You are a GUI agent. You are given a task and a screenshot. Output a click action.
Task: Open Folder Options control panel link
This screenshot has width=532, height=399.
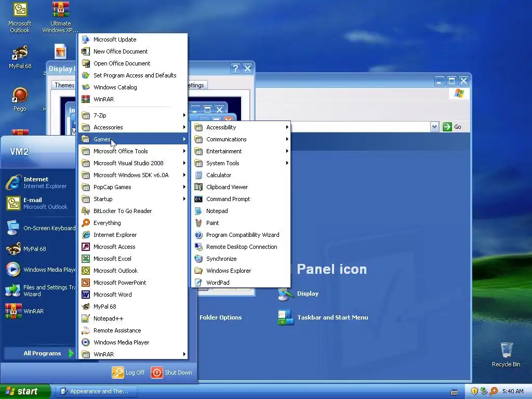point(220,317)
